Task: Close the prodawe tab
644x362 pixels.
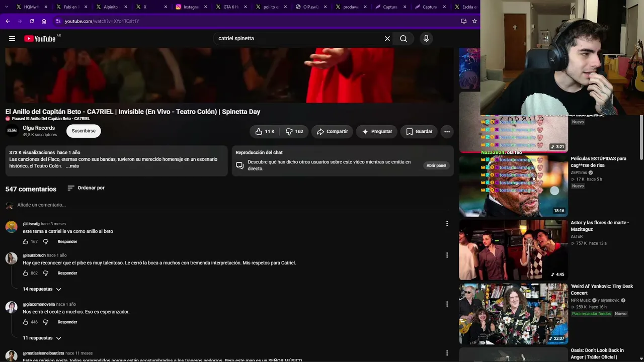Action: pyautogui.click(x=365, y=7)
